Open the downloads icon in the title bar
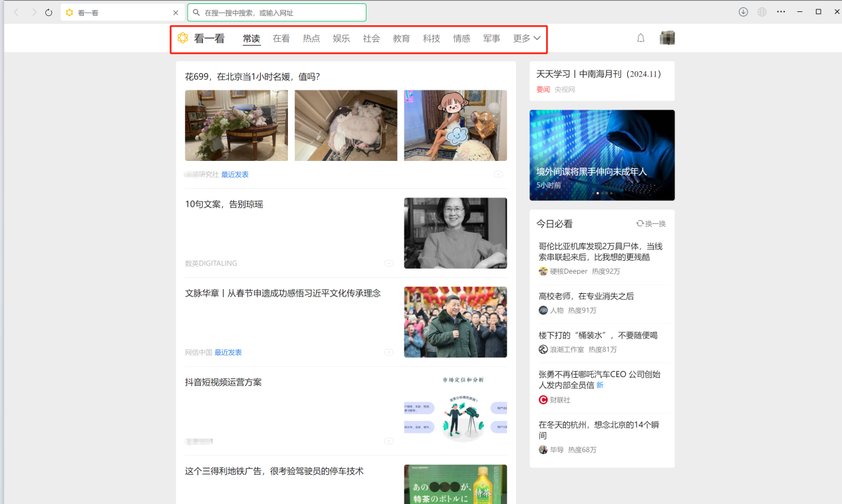The height and width of the screenshot is (504, 842). click(x=744, y=12)
